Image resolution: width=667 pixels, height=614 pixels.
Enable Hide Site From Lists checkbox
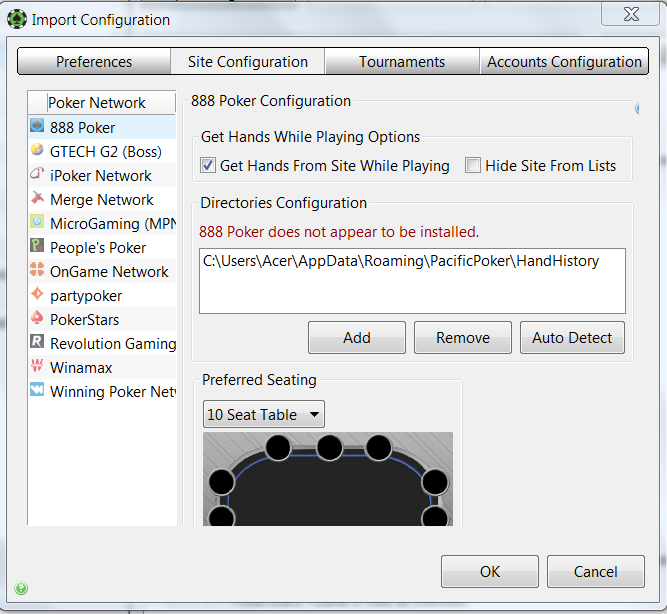(x=473, y=165)
